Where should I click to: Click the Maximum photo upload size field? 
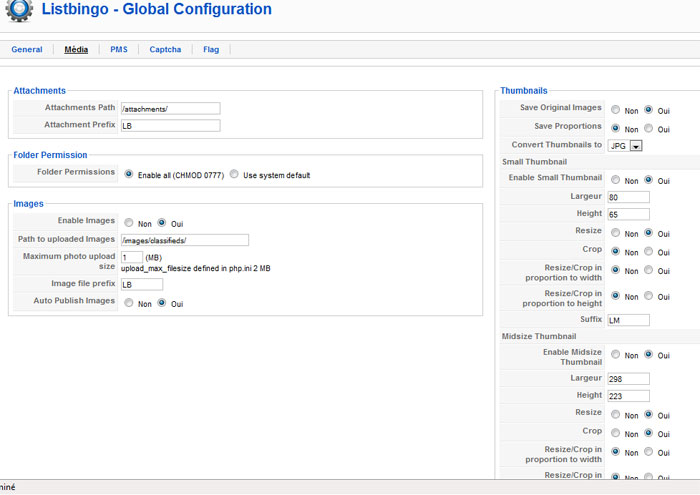tap(131, 257)
